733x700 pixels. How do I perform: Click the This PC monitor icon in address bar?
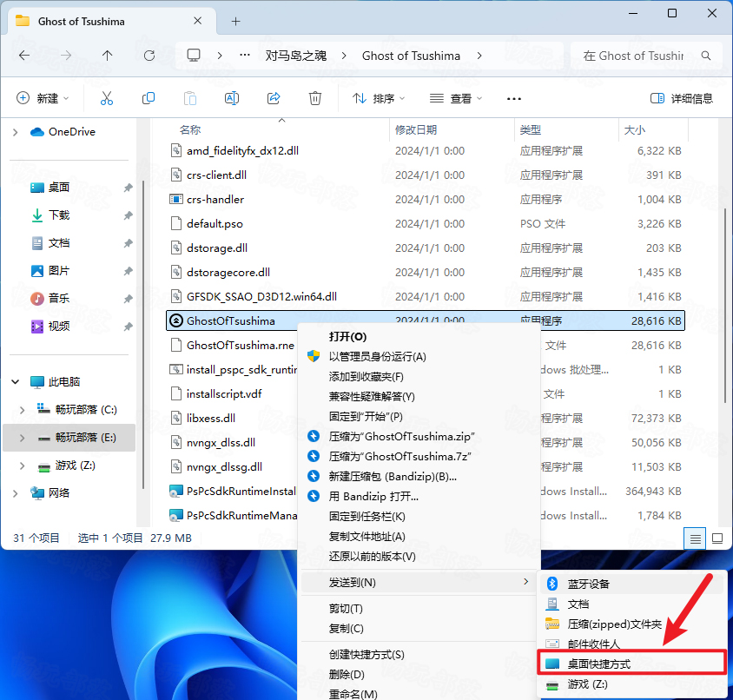click(x=194, y=56)
